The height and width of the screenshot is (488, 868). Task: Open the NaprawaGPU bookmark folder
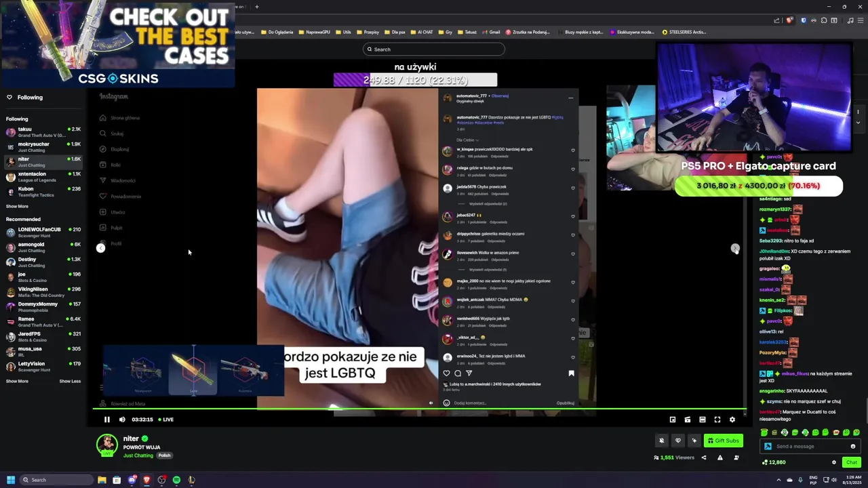click(315, 32)
